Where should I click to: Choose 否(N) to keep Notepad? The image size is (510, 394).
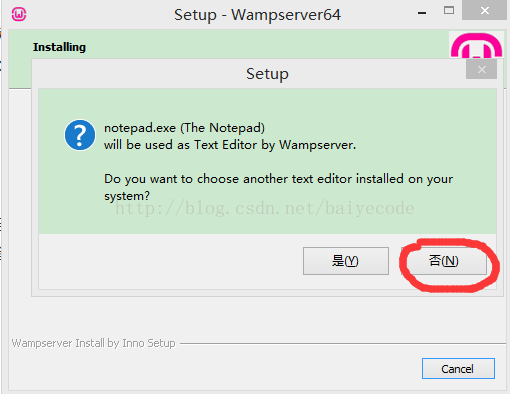click(444, 261)
